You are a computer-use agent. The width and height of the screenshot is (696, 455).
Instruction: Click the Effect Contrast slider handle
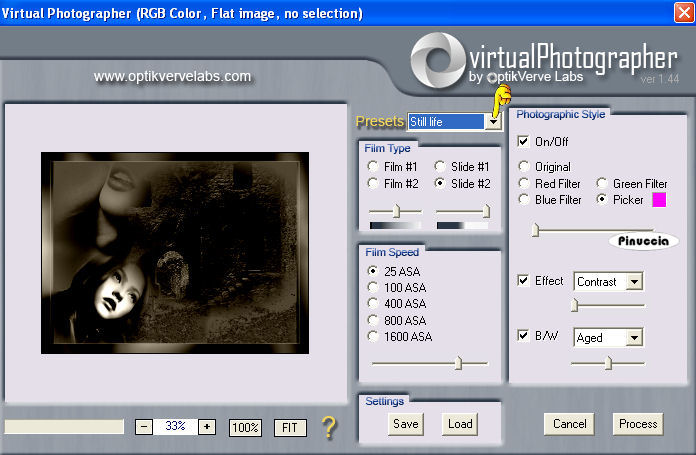(574, 305)
